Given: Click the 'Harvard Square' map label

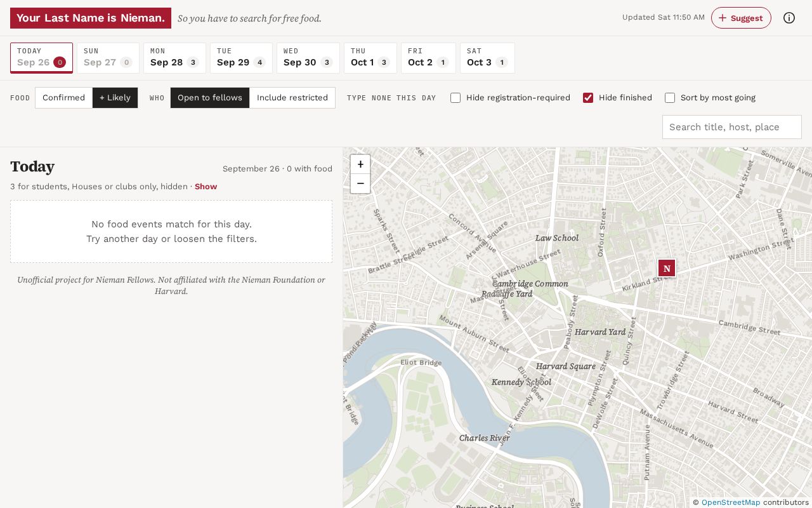Looking at the screenshot, I should coord(566,366).
